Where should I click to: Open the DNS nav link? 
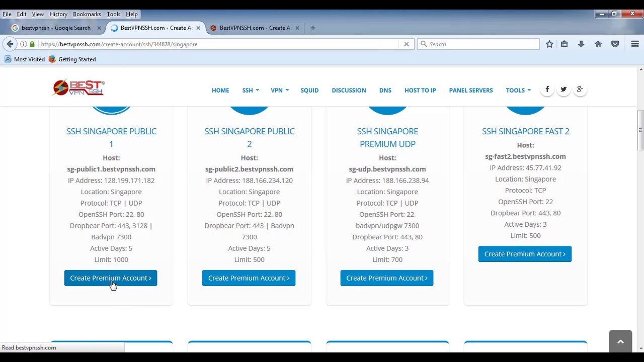click(385, 90)
